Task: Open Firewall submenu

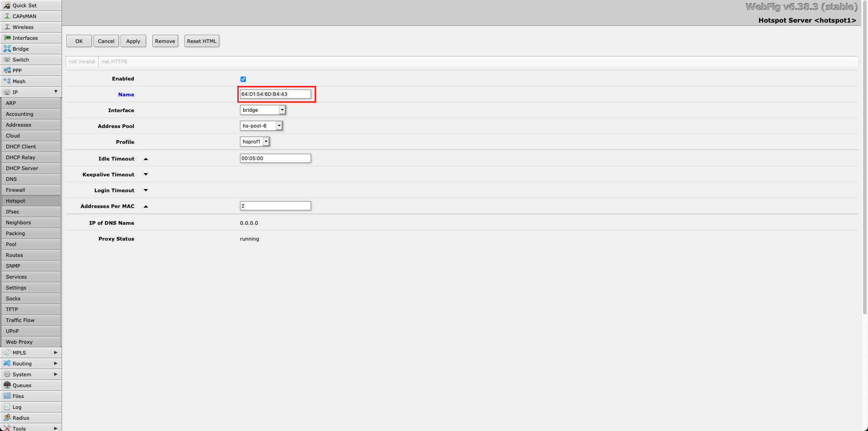Action: pos(31,190)
